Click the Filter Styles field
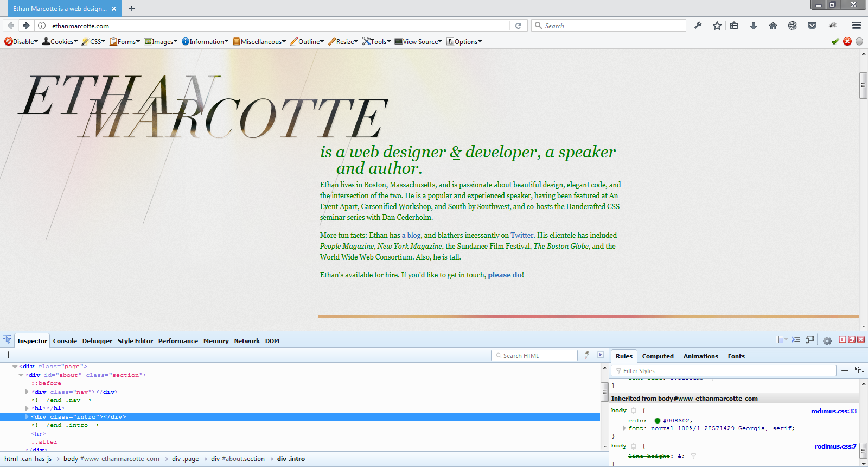The image size is (868, 467). tap(724, 370)
